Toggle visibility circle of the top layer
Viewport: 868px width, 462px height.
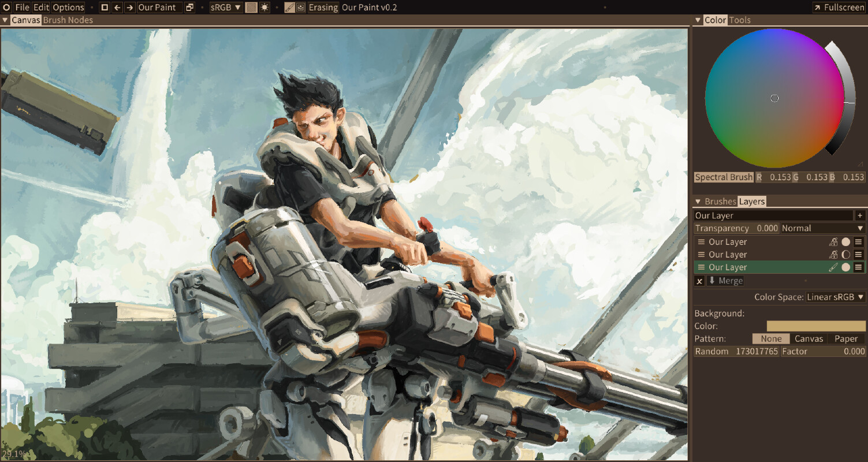(x=845, y=242)
